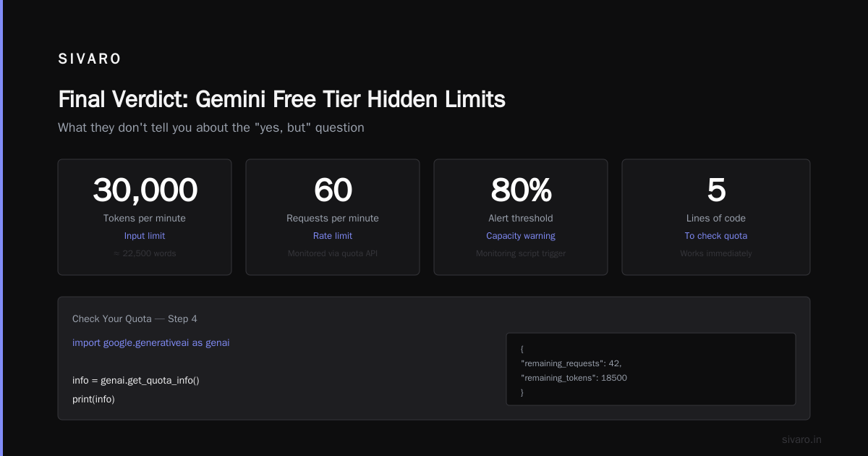Select the ≈ 22,500 words note
The image size is (868, 456).
point(145,253)
